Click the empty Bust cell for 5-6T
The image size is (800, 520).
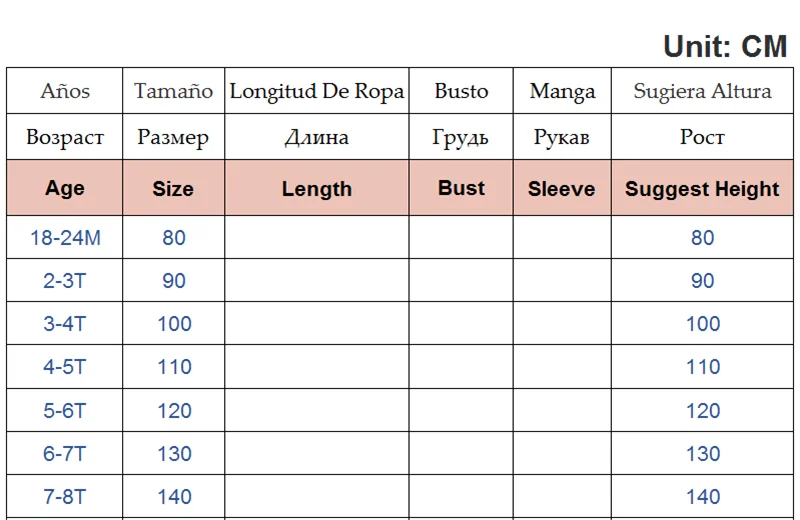(x=461, y=411)
